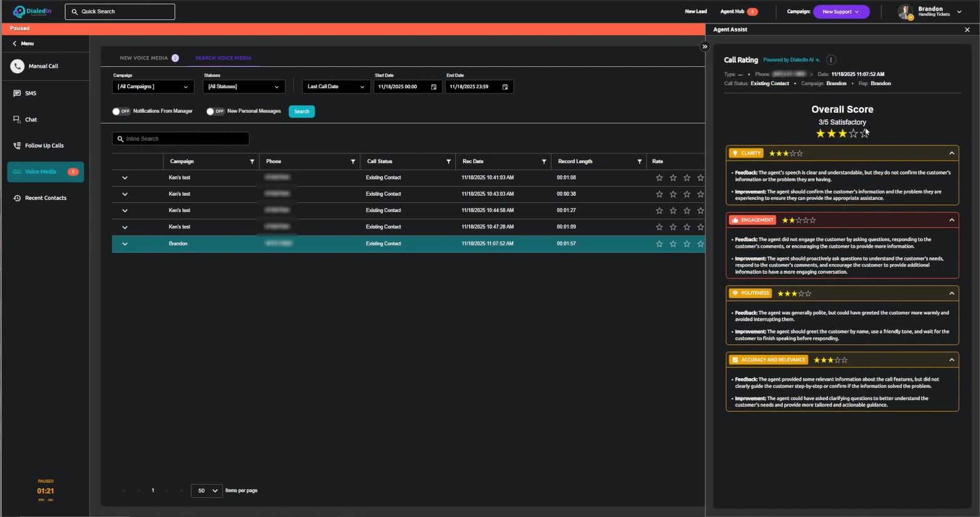Screen dimensions: 980x517
Task: Click the Inline Search field
Action: pyautogui.click(x=181, y=139)
